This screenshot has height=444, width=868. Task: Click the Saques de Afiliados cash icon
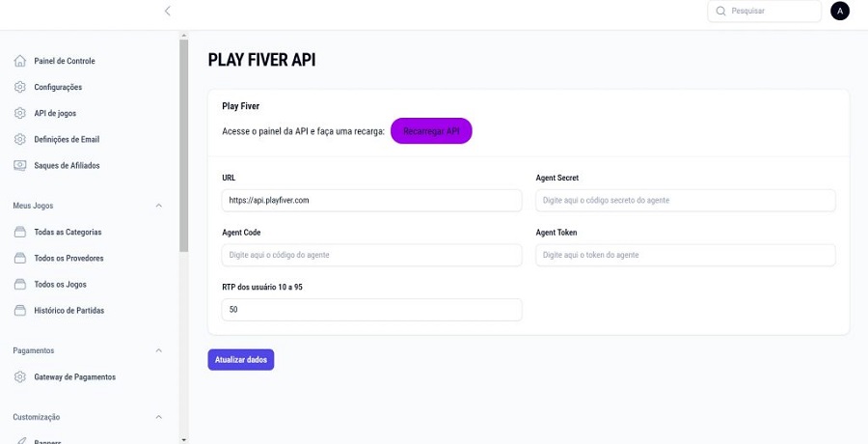[x=20, y=165]
